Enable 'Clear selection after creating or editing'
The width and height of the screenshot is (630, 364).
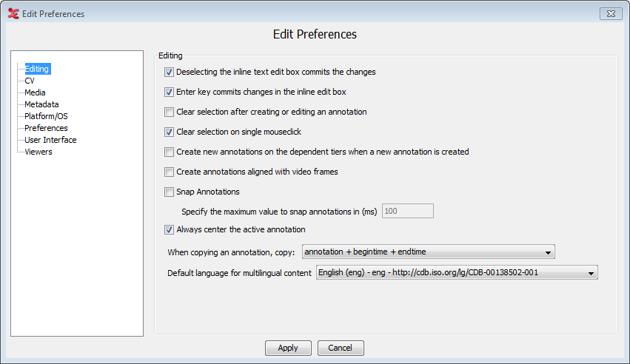pyautogui.click(x=169, y=112)
